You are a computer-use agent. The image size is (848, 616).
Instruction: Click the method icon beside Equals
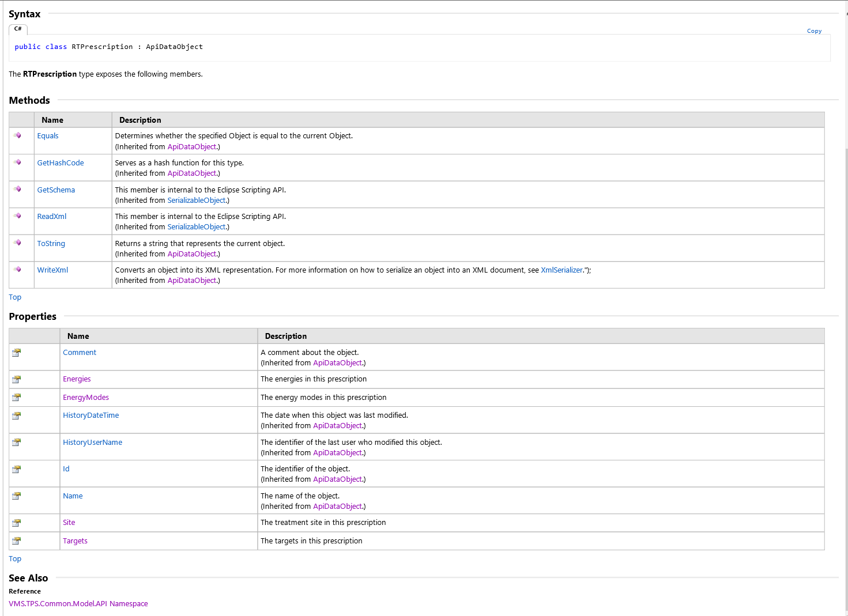coord(17,135)
